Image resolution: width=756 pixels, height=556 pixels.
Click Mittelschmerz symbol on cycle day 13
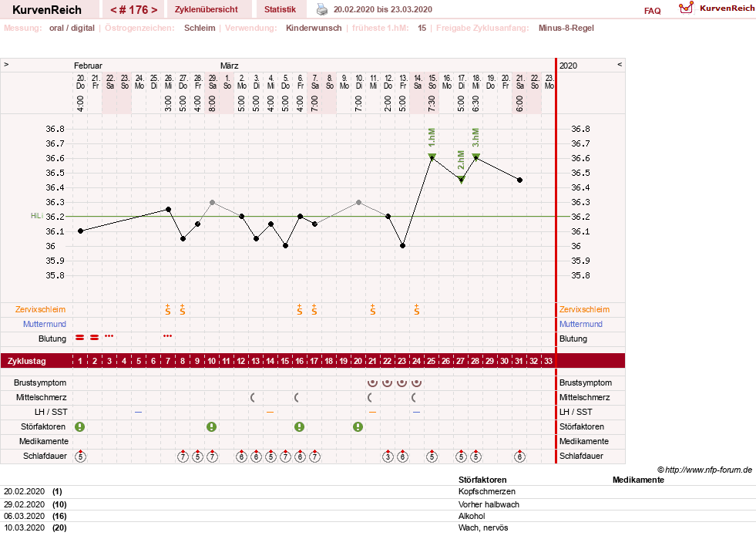pos(253,398)
